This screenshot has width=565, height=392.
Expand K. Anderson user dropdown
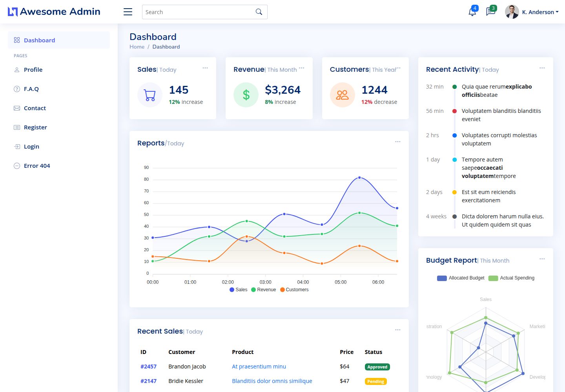tap(540, 12)
